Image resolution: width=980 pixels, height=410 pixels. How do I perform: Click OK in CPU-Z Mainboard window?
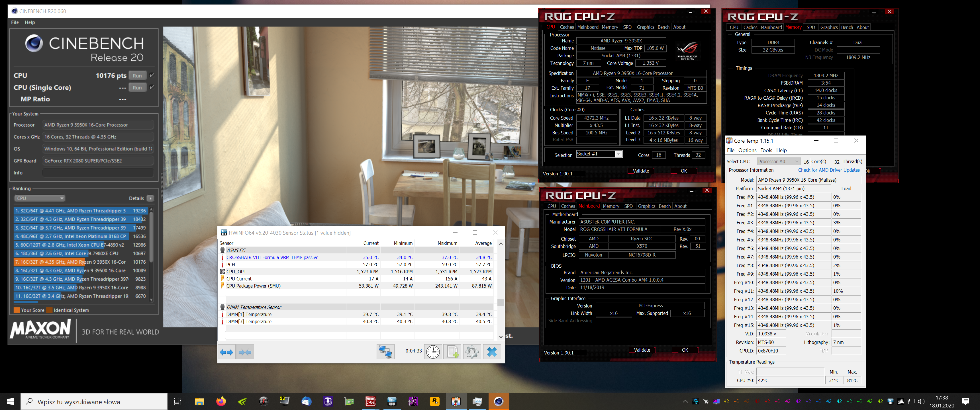coord(685,350)
